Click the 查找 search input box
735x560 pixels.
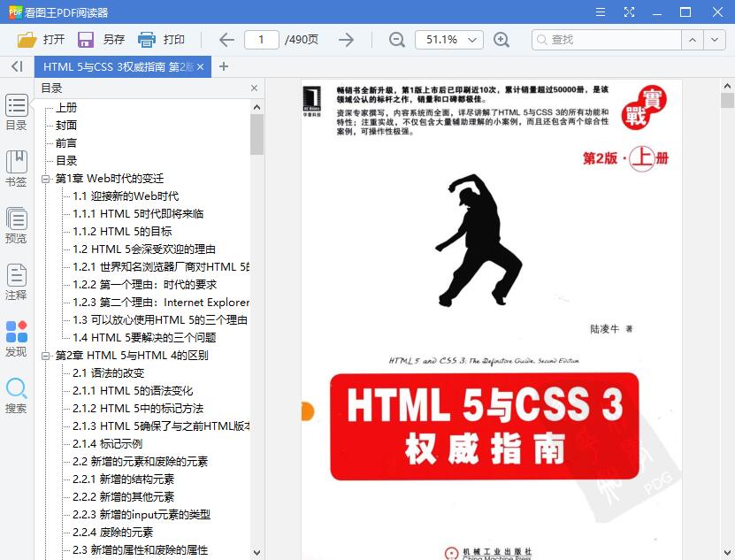pos(607,40)
